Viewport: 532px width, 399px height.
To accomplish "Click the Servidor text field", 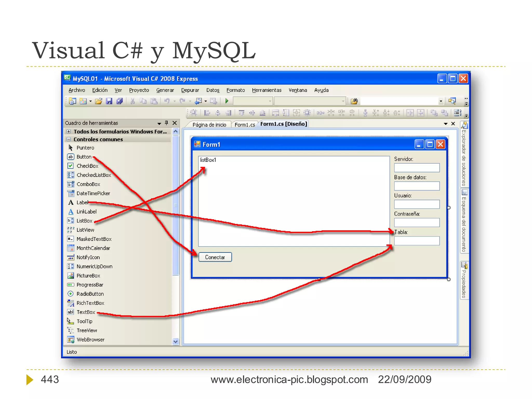I will [x=417, y=168].
